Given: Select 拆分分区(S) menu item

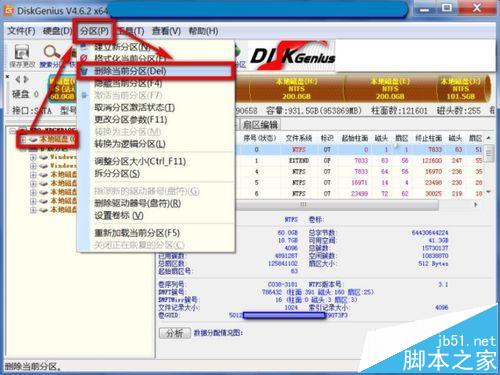Looking at the screenshot, I should click(155, 174).
